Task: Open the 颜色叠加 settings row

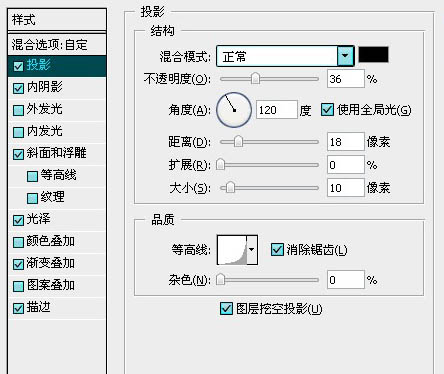Action: point(57,242)
